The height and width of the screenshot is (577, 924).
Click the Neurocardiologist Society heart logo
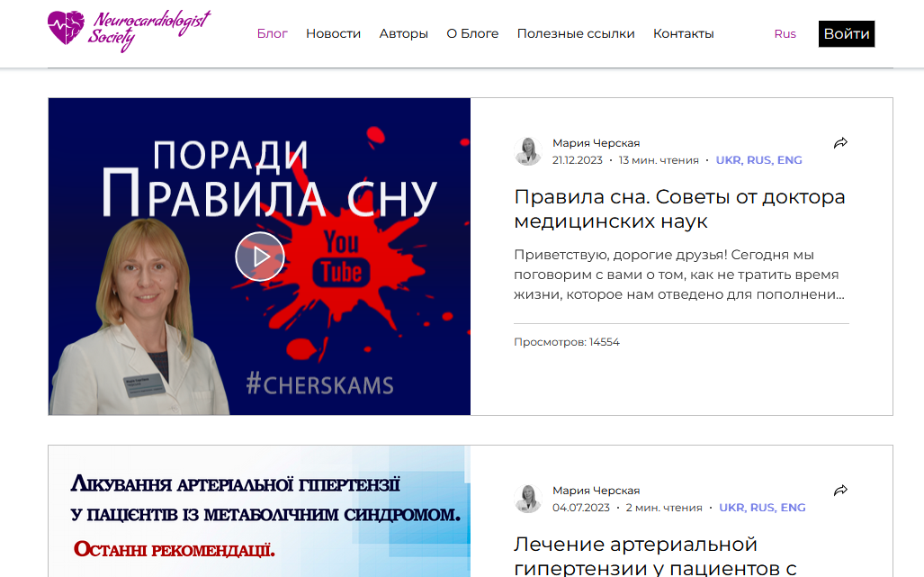(x=129, y=31)
